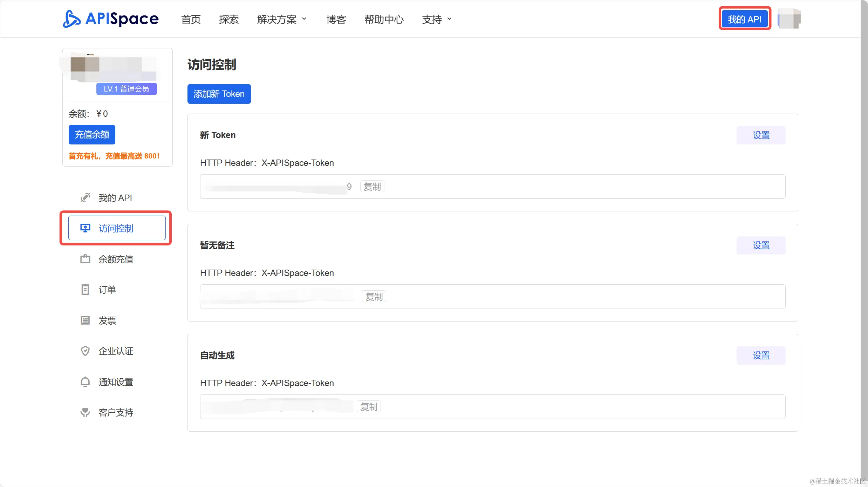Expand the 解决方案 dropdown menu
Viewport: 868px width, 487px height.
click(281, 19)
